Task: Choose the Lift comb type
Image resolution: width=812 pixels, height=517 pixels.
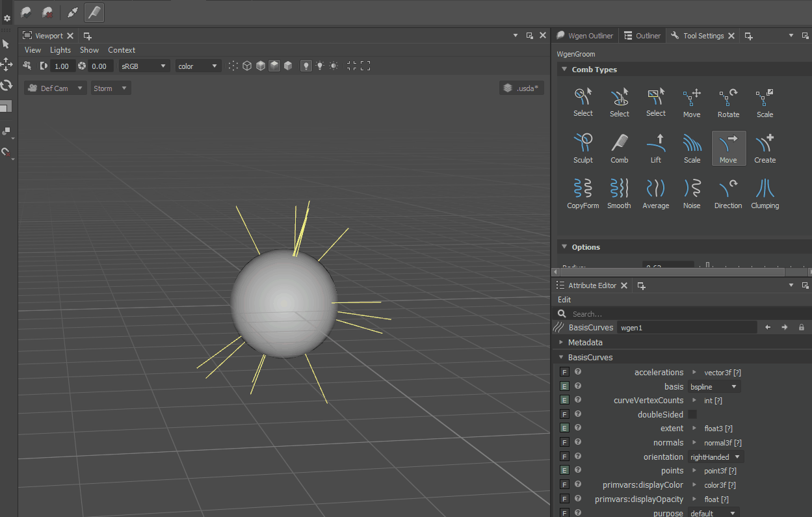Action: 656,148
